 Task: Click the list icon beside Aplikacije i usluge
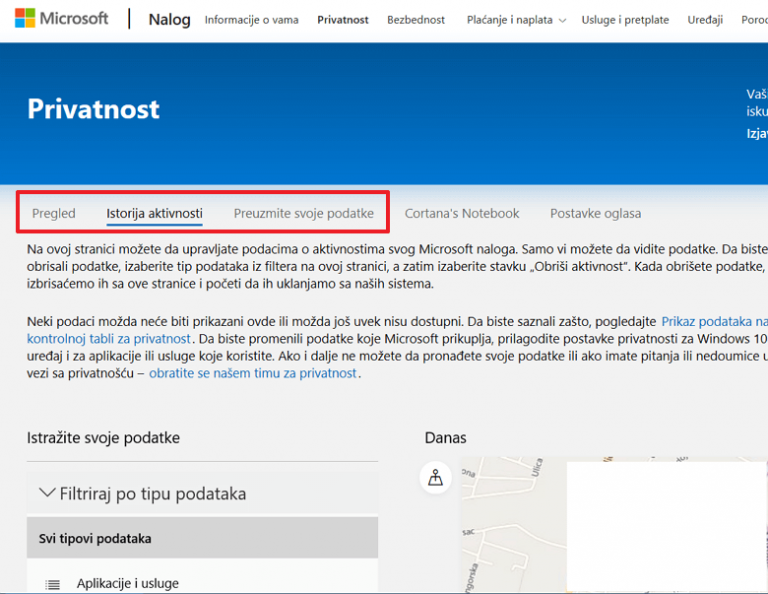tap(52, 584)
